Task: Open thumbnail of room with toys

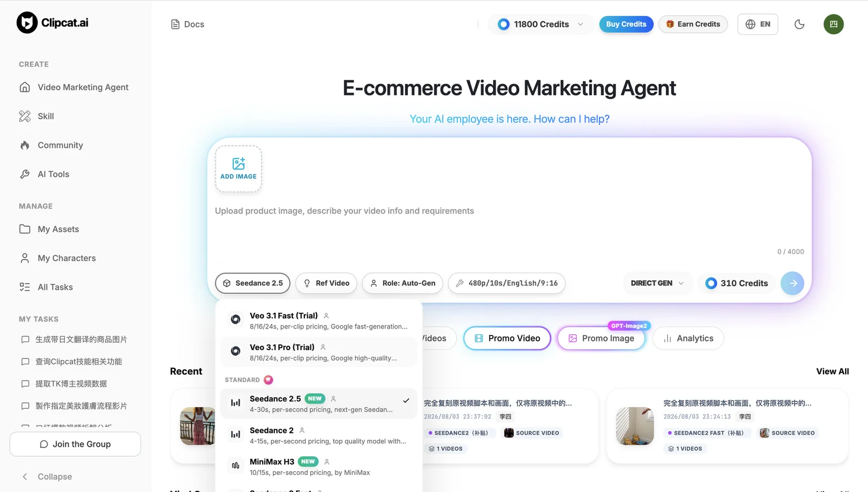Action: [635, 426]
